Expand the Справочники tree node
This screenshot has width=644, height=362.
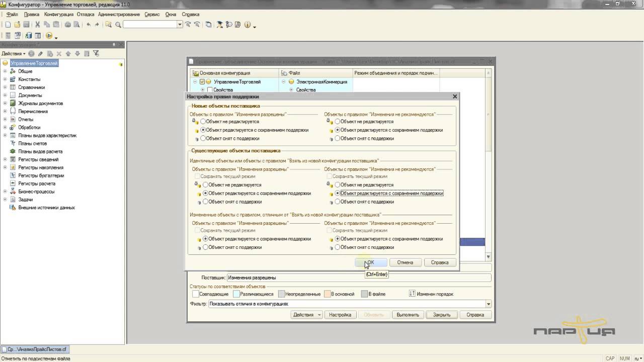5,87
